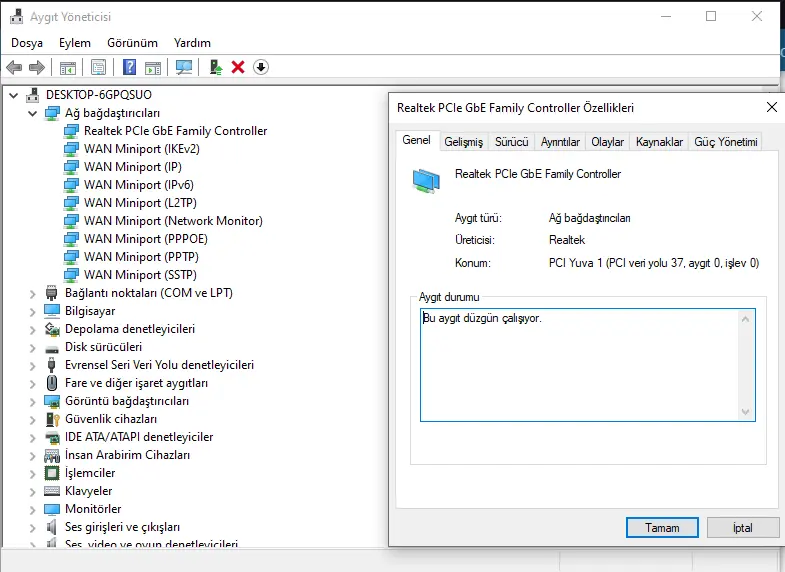Click the blue Help question mark icon

coord(130,67)
